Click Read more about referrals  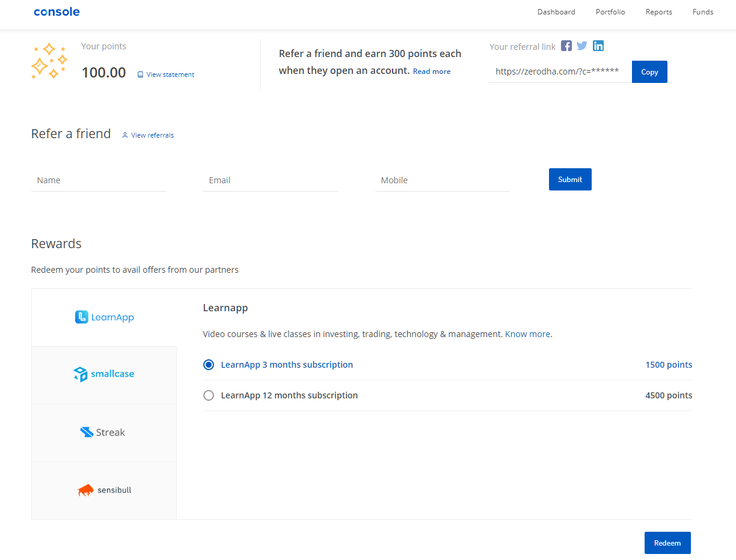pyautogui.click(x=432, y=72)
